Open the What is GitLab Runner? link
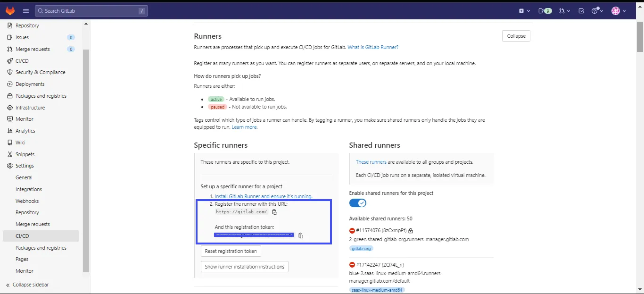The width and height of the screenshot is (644, 294). tap(373, 47)
